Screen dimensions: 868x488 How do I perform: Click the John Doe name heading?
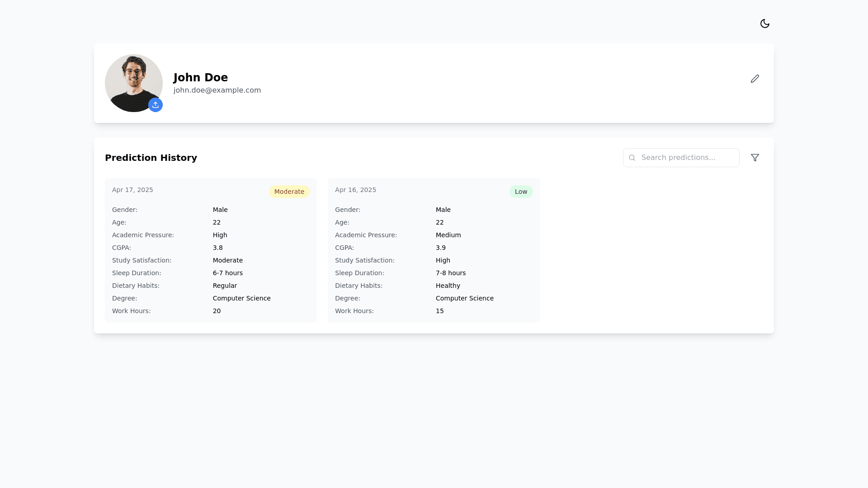[200, 77]
